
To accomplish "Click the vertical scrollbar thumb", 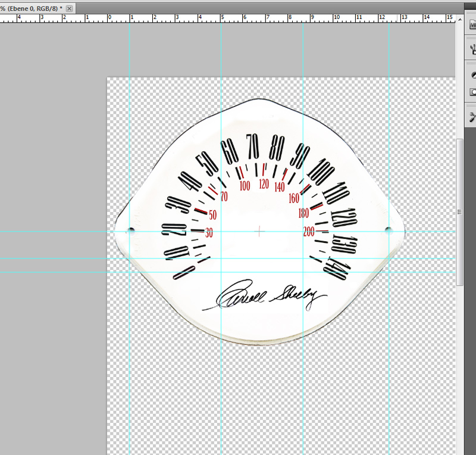I will tap(459, 212).
